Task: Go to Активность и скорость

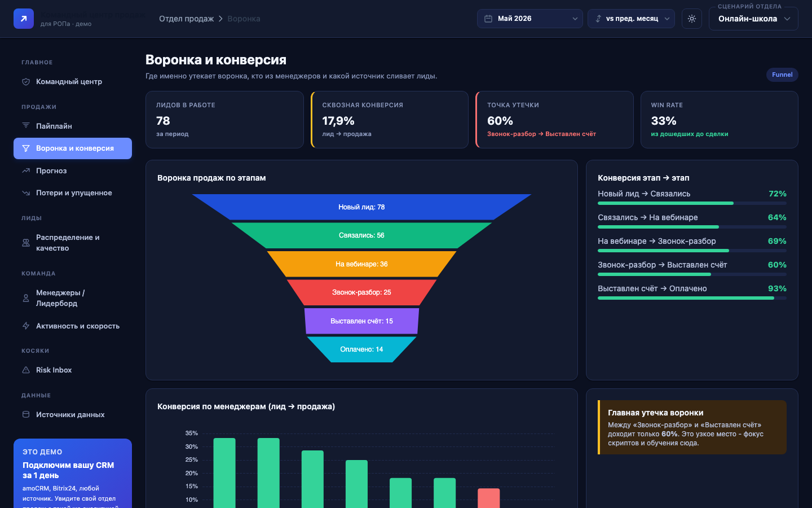Action: (x=73, y=326)
